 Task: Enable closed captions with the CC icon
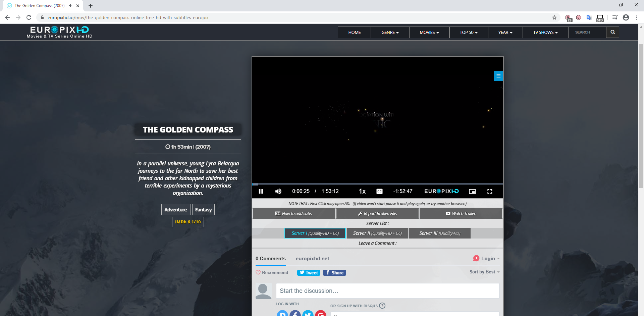379,191
